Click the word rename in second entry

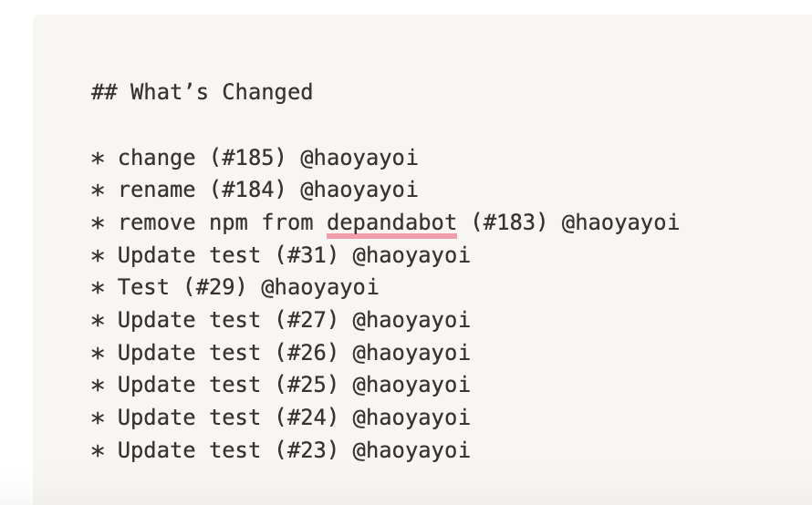coord(156,191)
